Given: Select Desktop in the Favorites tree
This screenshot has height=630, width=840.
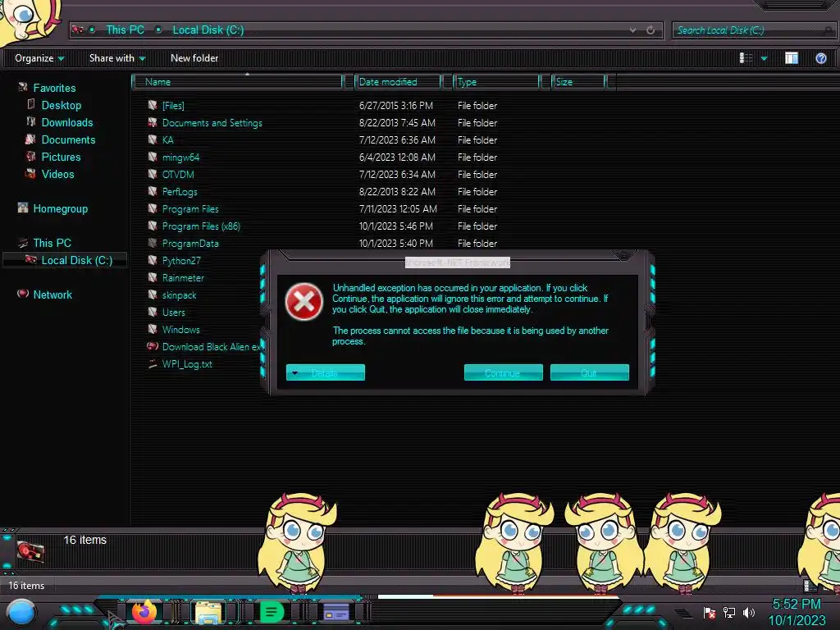Looking at the screenshot, I should [61, 106].
